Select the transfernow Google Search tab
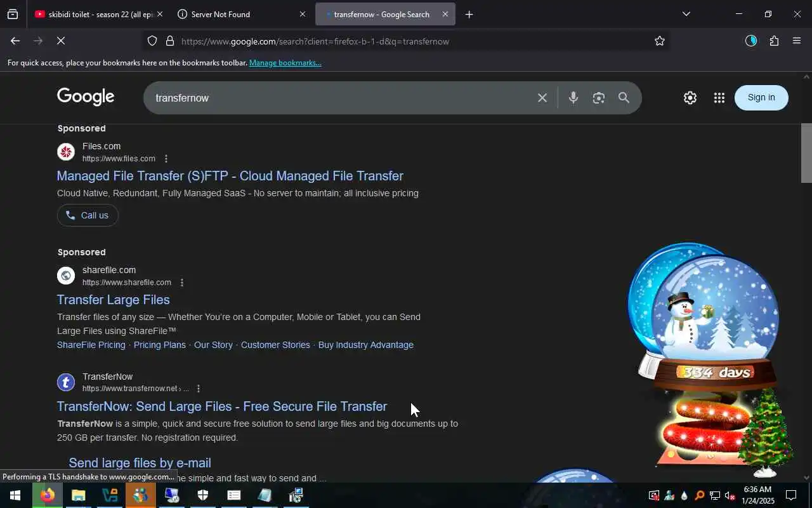 point(381,14)
